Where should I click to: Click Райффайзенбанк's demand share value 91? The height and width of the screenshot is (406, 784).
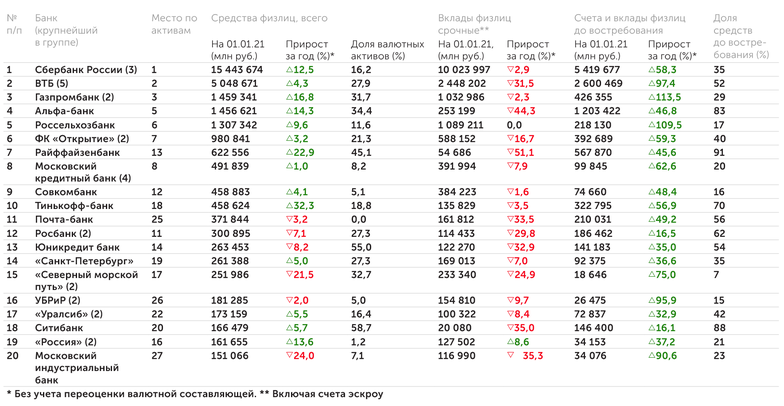click(718, 151)
